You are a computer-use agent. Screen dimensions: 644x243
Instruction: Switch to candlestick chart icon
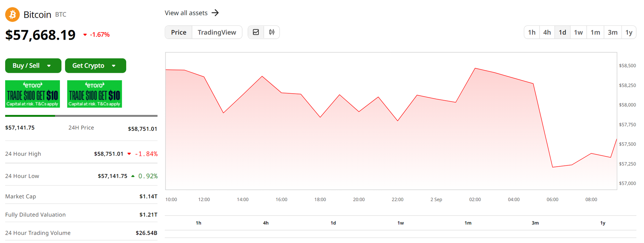pos(272,32)
